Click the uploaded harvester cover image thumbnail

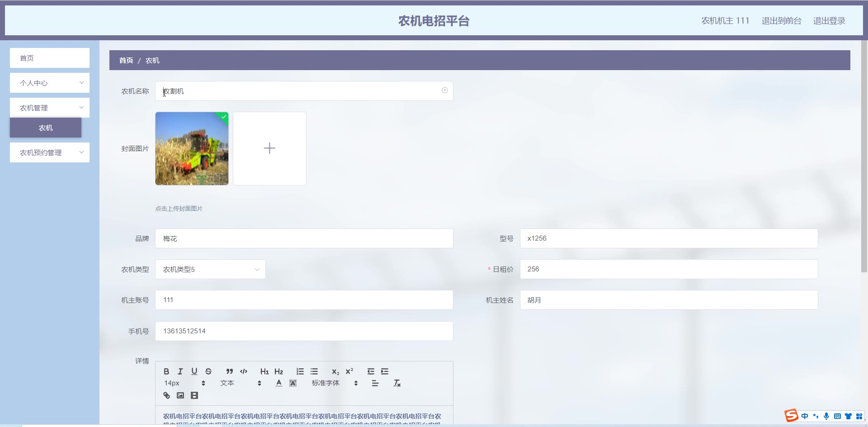(192, 148)
